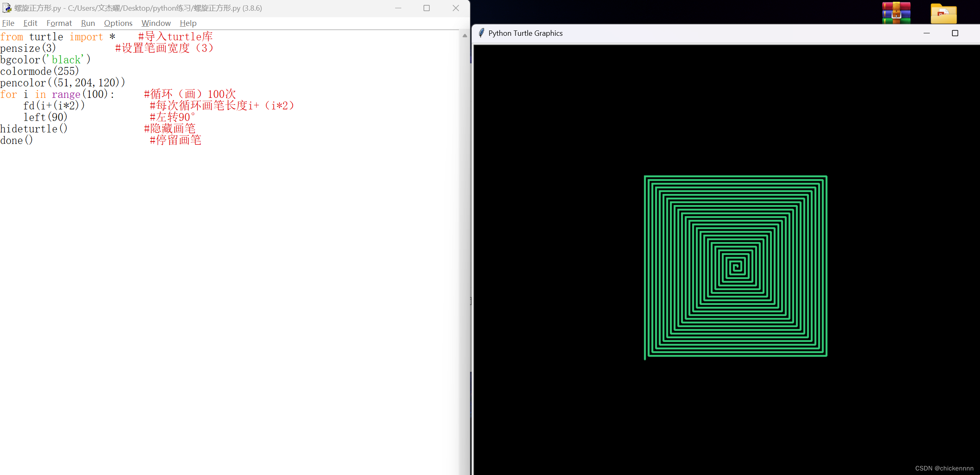980x475 pixels.
Task: Maximize the IDLE editor window
Action: click(x=426, y=8)
